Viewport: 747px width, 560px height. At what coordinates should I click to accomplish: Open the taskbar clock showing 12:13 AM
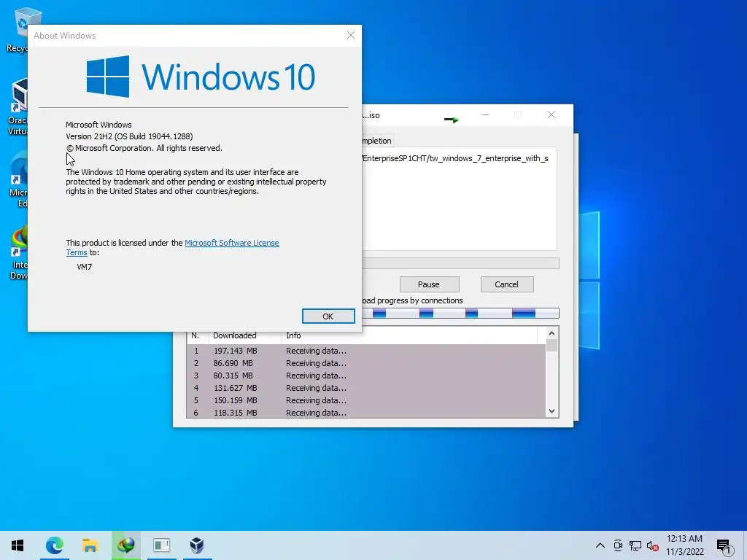tap(684, 545)
